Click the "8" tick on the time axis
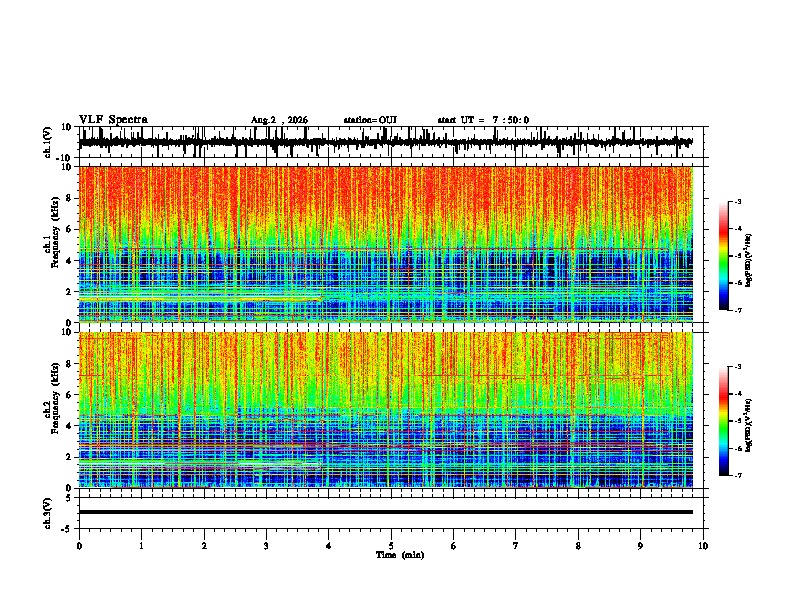Screen dimensions: 792x612 pos(578,546)
